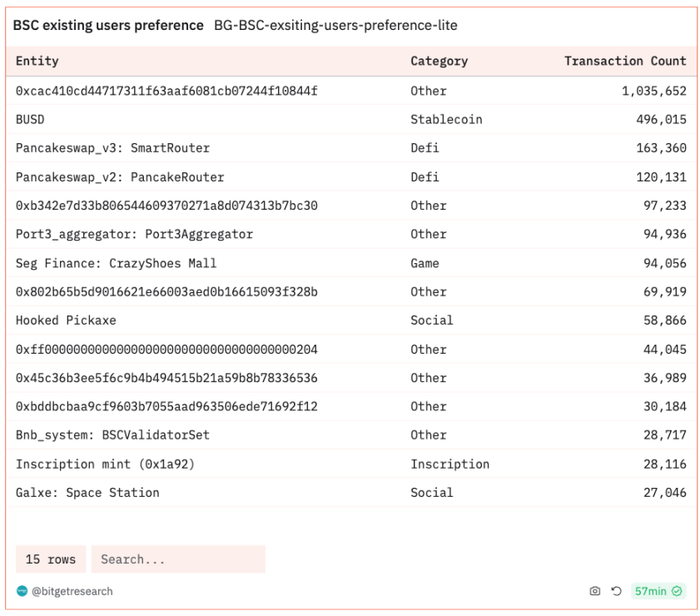Screen dimensions: 700x616
Task: Open BG-BSC-exsiting-users-preference-lite query link
Action: coord(335,26)
